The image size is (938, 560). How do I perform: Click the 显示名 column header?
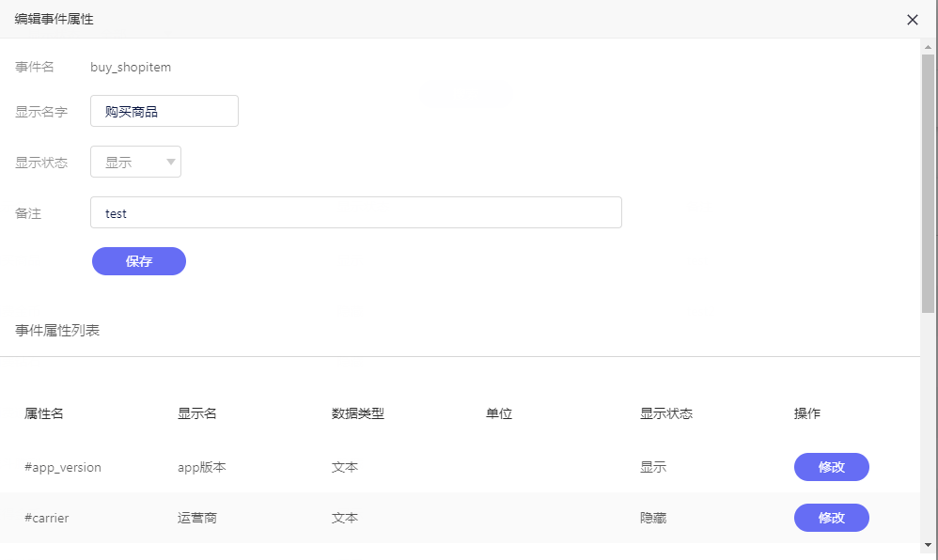click(197, 413)
